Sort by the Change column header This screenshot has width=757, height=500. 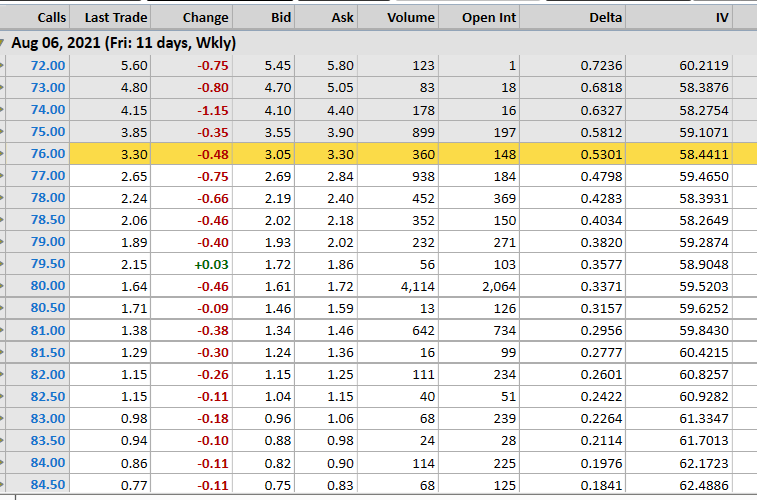pos(206,18)
